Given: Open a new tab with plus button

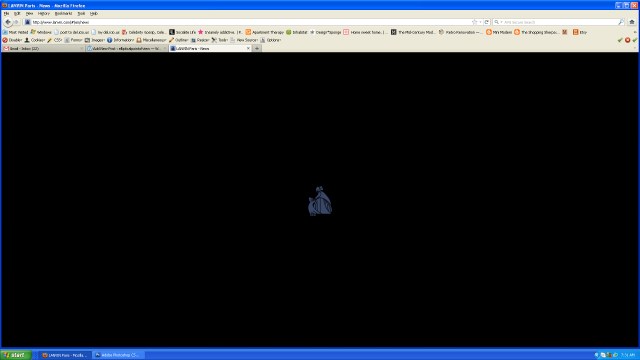Looking at the screenshot, I should pyautogui.click(x=257, y=48).
